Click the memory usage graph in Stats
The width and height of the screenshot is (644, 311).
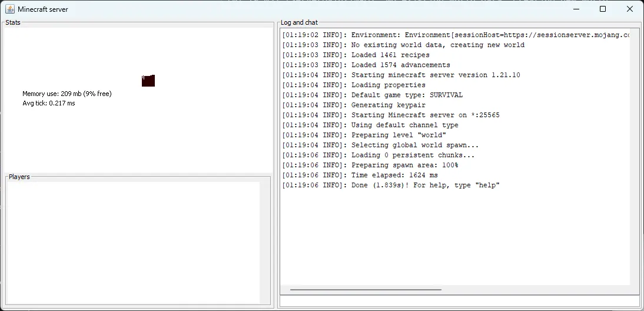click(148, 81)
